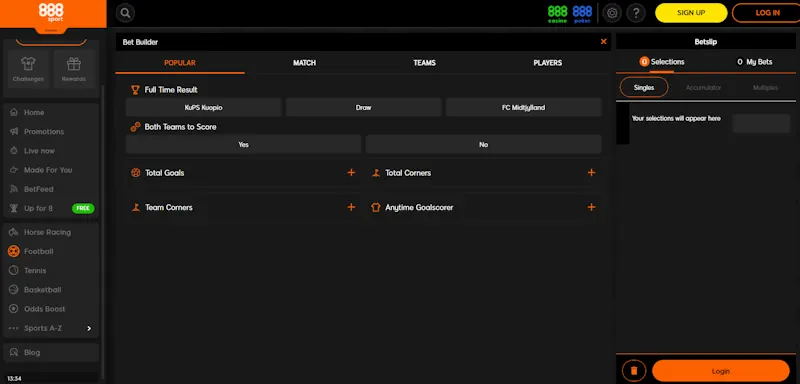Open the 888 poker logo link
The height and width of the screenshot is (384, 800).
(x=582, y=13)
